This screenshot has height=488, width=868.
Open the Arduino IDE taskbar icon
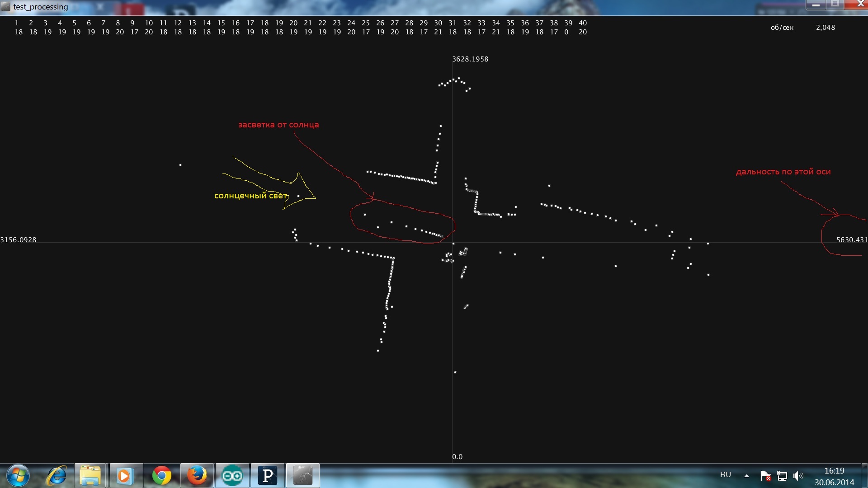232,476
